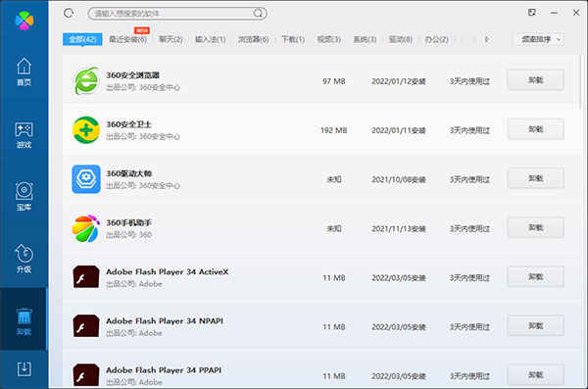Image resolution: width=588 pixels, height=389 pixels.
Task: Open the 游戏 games section
Action: (x=24, y=135)
